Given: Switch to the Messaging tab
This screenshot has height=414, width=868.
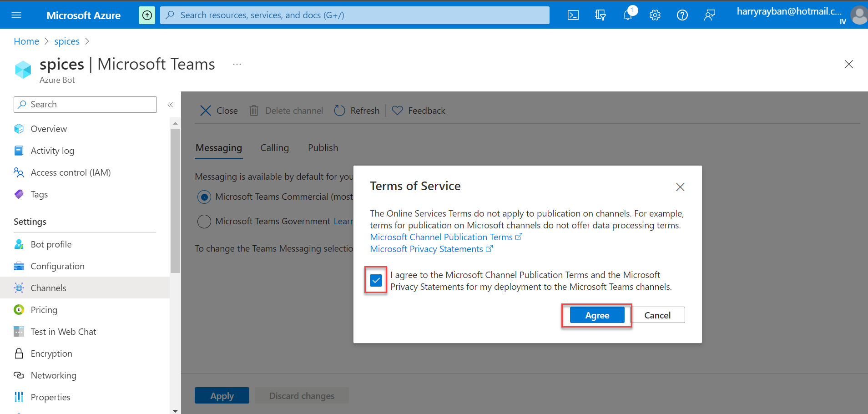Looking at the screenshot, I should pyautogui.click(x=219, y=148).
